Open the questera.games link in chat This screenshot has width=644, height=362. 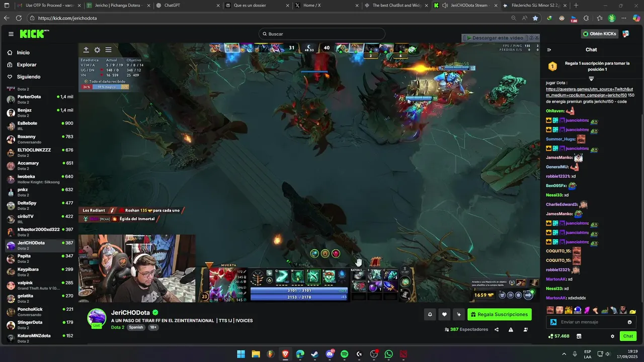[589, 92]
